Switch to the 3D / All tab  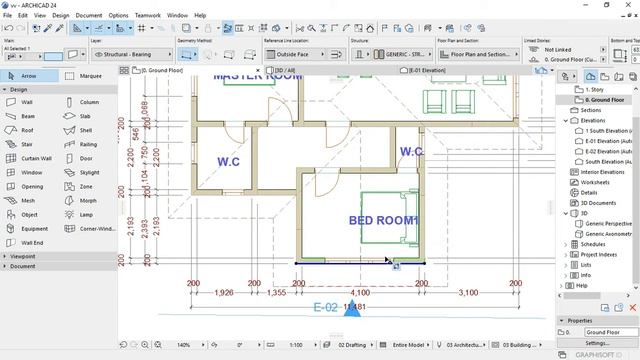click(285, 71)
